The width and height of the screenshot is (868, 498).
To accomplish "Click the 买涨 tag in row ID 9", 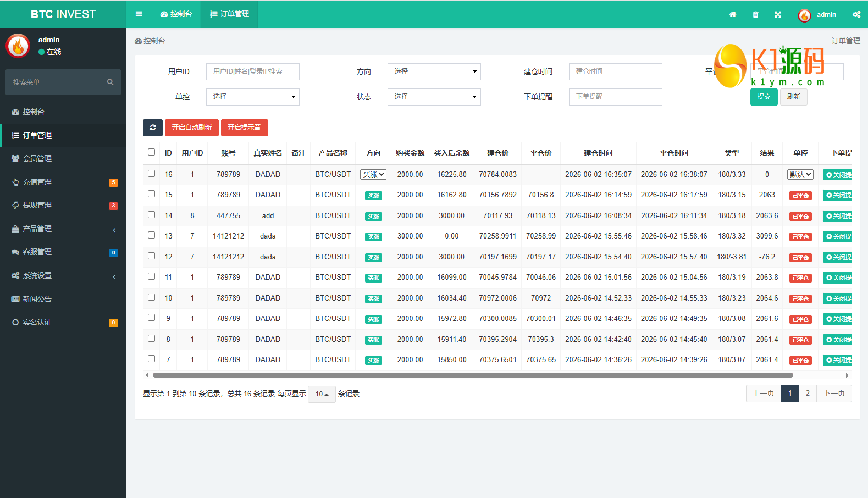I will 373,319.
